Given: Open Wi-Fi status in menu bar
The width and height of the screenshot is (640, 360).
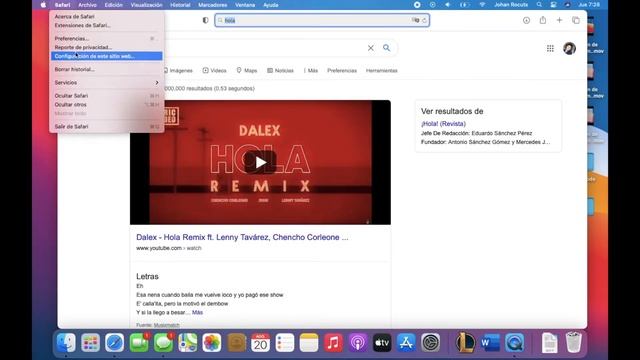Looking at the screenshot, I should [482, 5].
